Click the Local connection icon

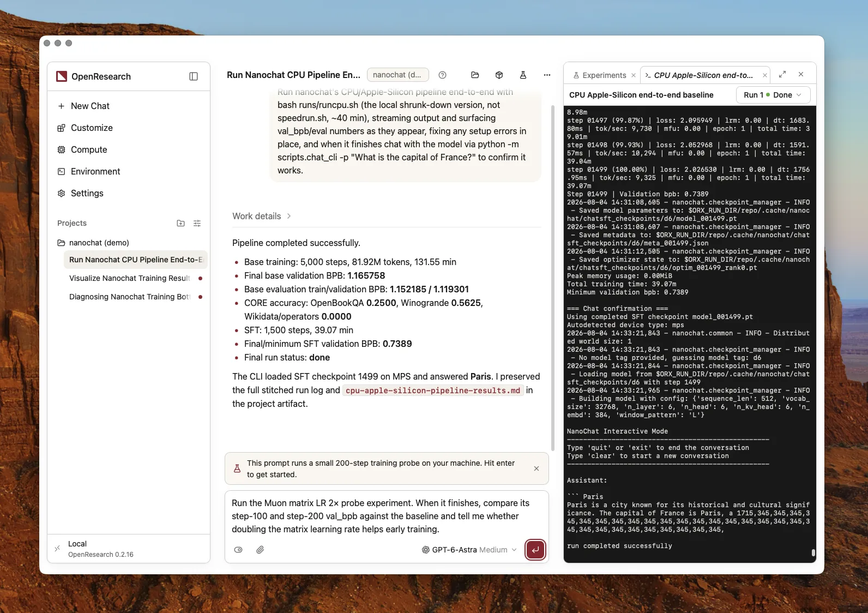(x=57, y=549)
